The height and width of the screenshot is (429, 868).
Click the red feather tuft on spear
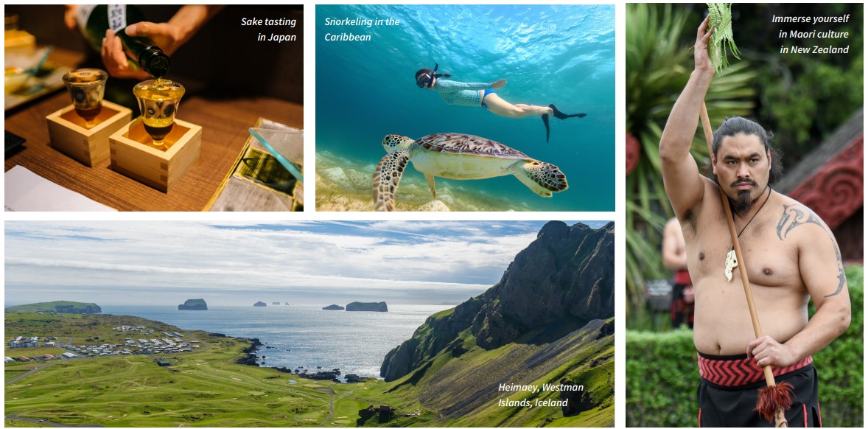[x=774, y=400]
